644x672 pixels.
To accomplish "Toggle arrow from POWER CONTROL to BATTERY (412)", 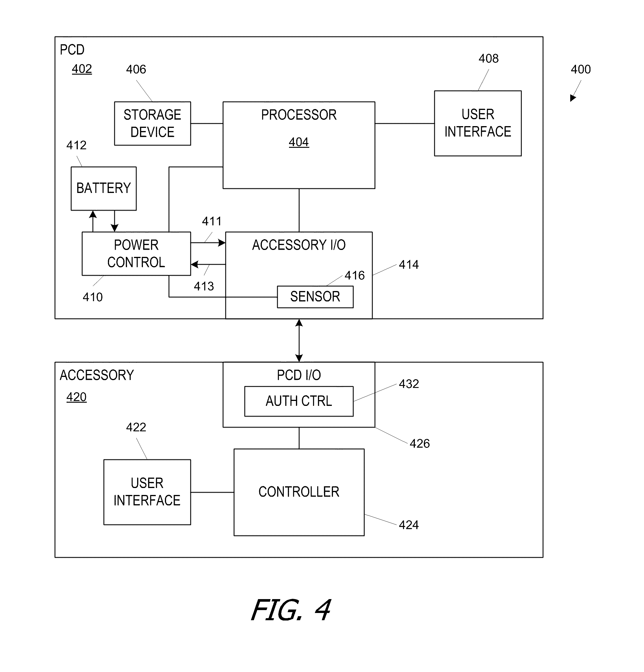I will (x=91, y=211).
